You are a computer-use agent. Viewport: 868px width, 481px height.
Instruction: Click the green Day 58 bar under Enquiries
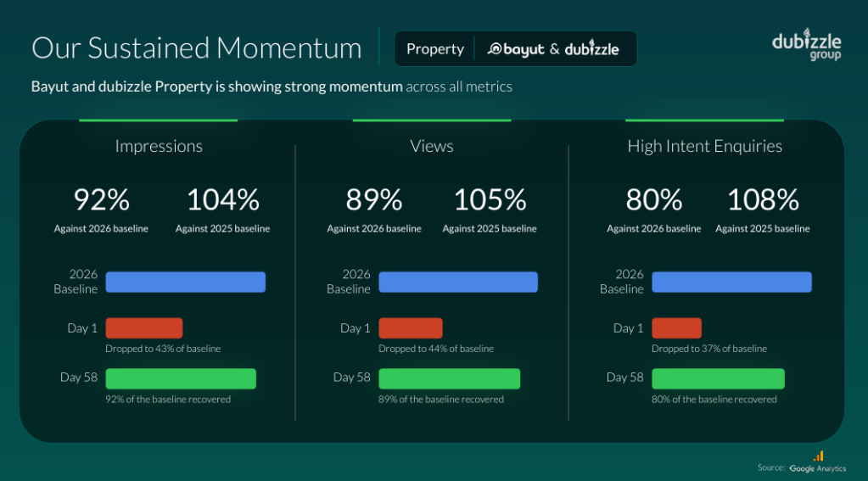(x=718, y=378)
